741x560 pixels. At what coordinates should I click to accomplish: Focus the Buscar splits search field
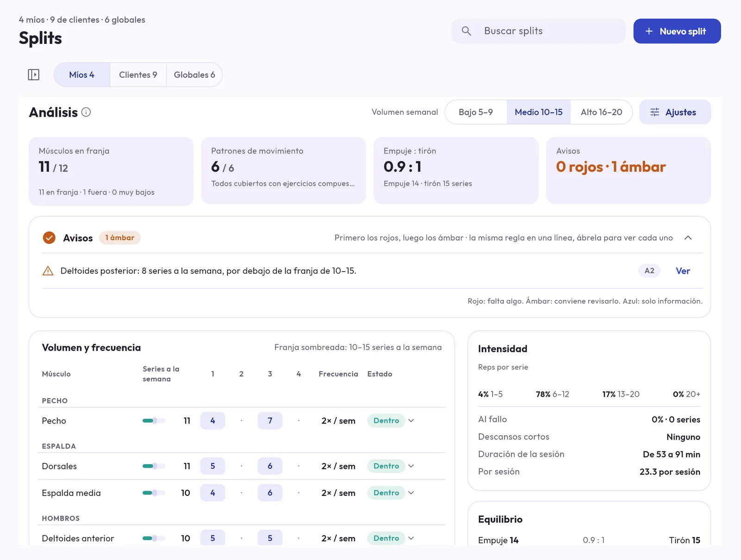pyautogui.click(x=539, y=31)
